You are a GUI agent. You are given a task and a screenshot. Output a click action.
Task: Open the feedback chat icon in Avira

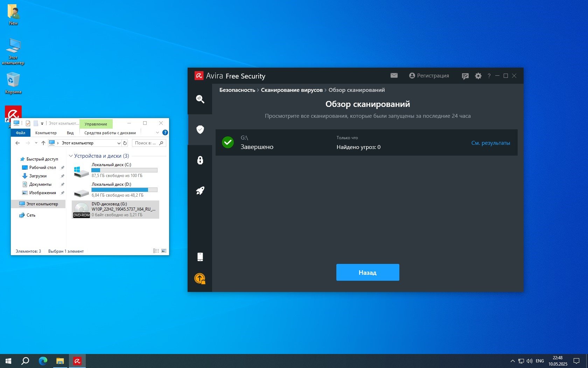pos(465,76)
